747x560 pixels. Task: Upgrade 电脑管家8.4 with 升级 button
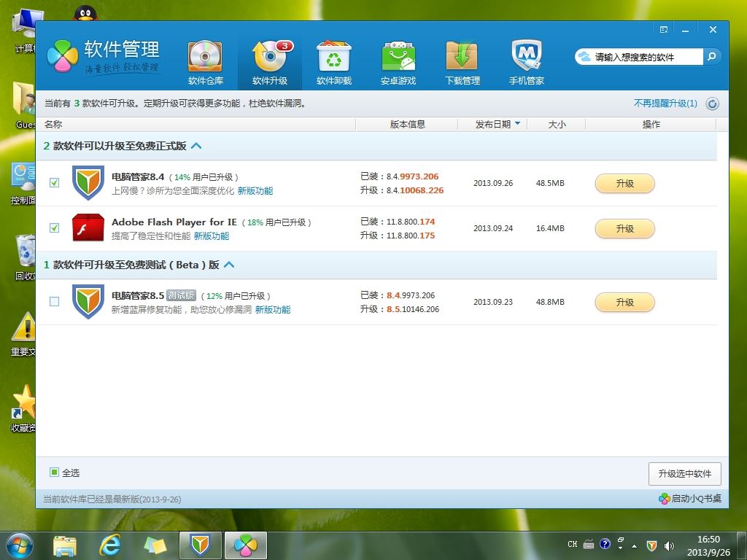tap(624, 183)
